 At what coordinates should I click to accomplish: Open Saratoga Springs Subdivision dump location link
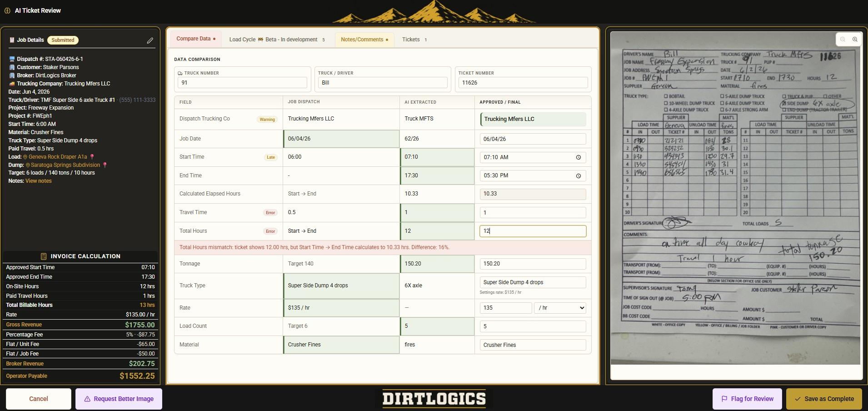coord(65,165)
